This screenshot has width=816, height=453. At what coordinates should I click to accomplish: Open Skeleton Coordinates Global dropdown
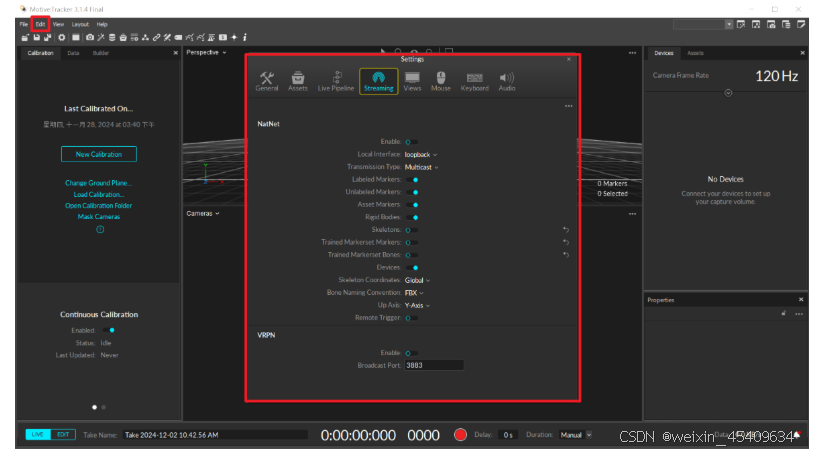[417, 280]
